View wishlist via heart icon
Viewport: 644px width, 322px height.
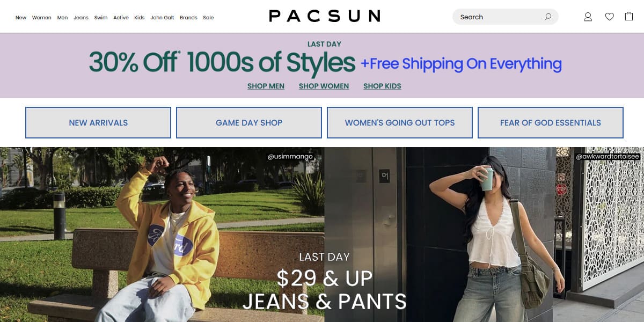(609, 17)
